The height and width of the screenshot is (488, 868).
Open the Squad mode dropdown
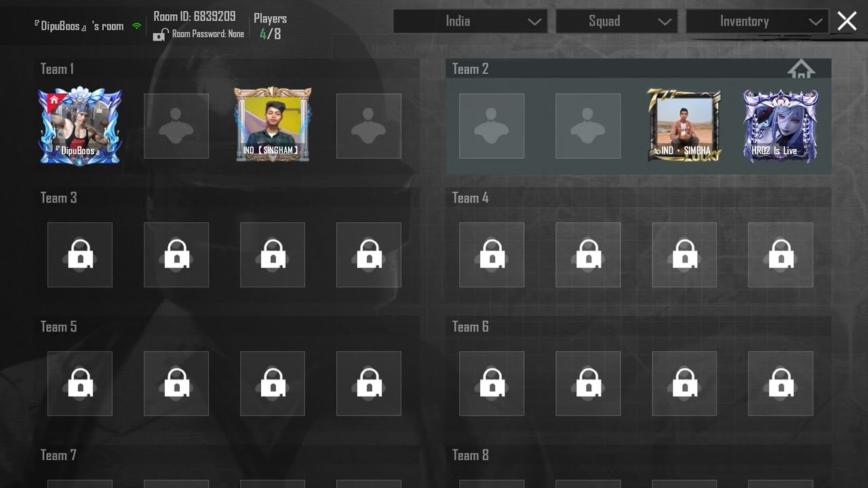coord(617,21)
